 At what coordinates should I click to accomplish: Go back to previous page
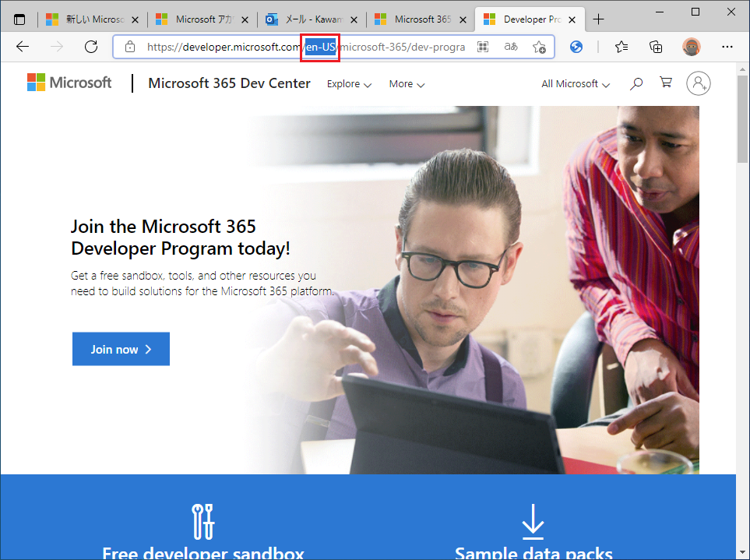23,47
